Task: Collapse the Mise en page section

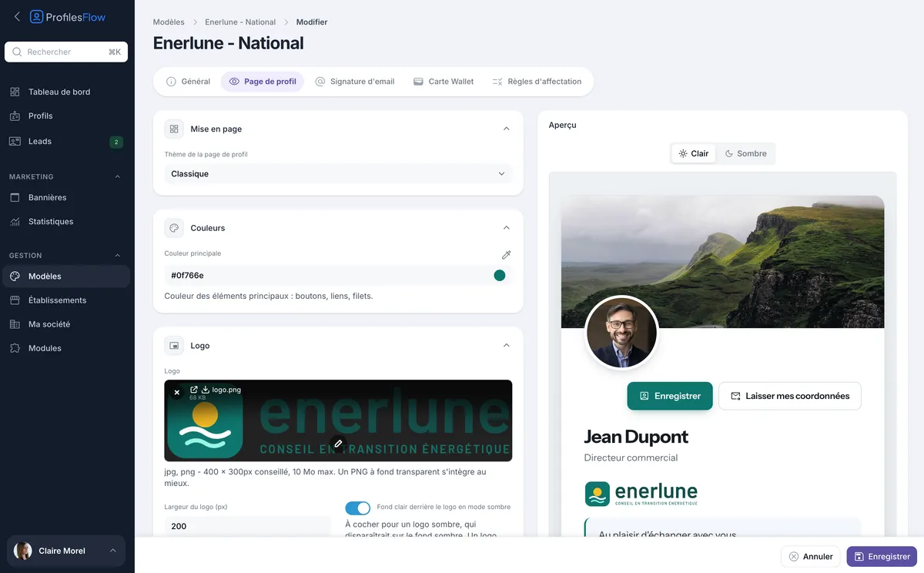Action: (506, 129)
